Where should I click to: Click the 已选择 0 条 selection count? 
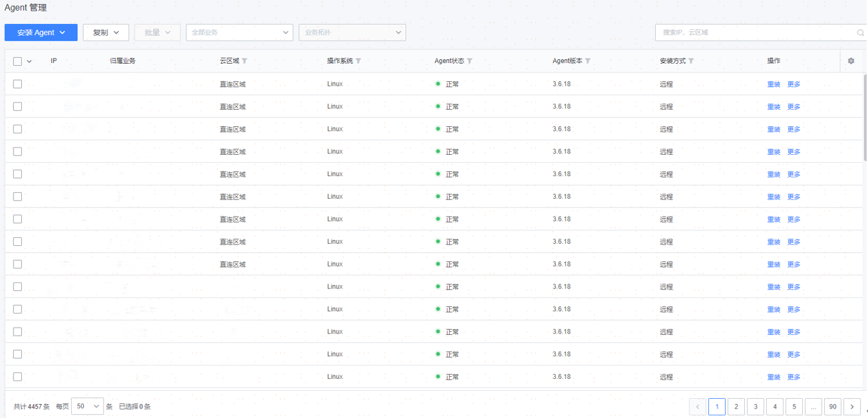click(135, 407)
